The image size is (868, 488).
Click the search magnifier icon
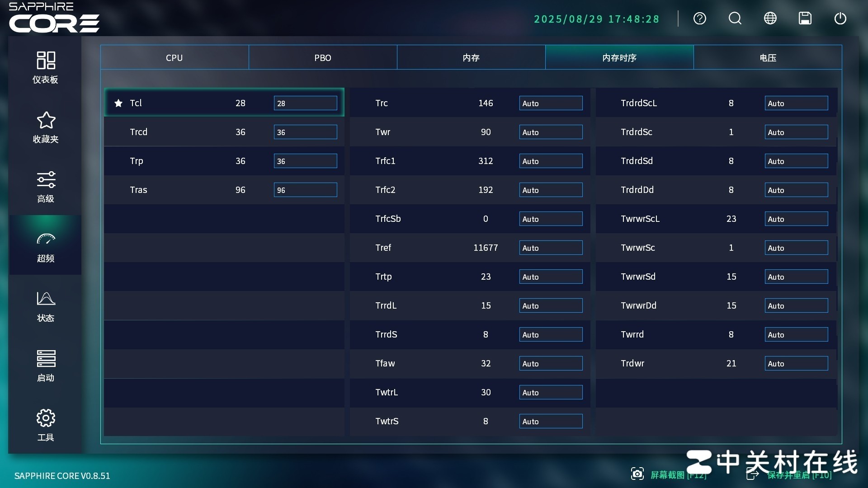735,19
